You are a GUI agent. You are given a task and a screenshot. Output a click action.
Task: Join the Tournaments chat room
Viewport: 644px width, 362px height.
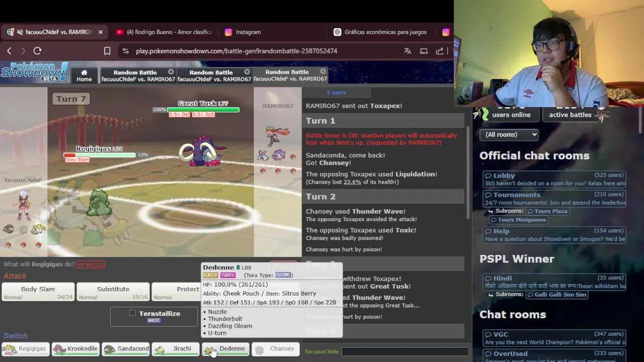(554, 199)
